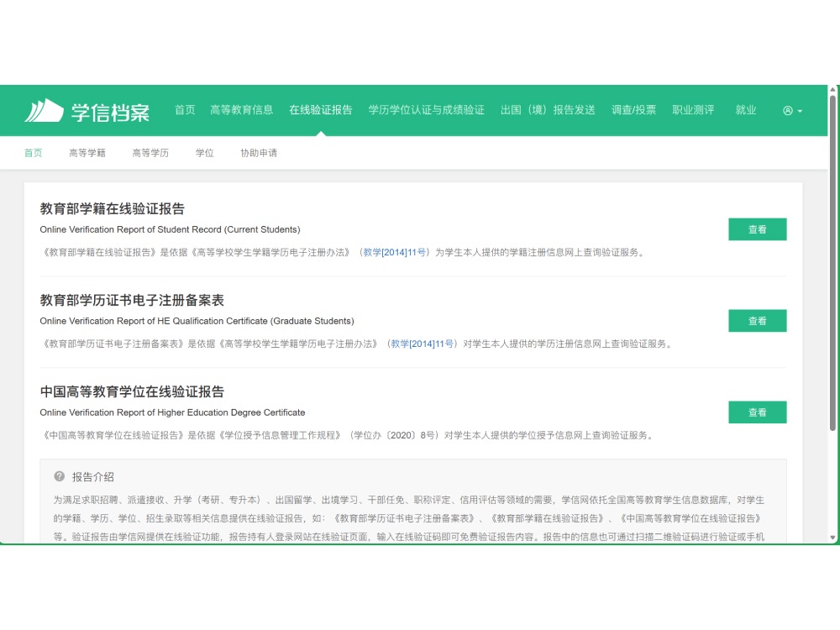840x630 pixels.
Task: Open 教学[2014]11号 link under 学历证书电子注册备案表
Action: 423,344
